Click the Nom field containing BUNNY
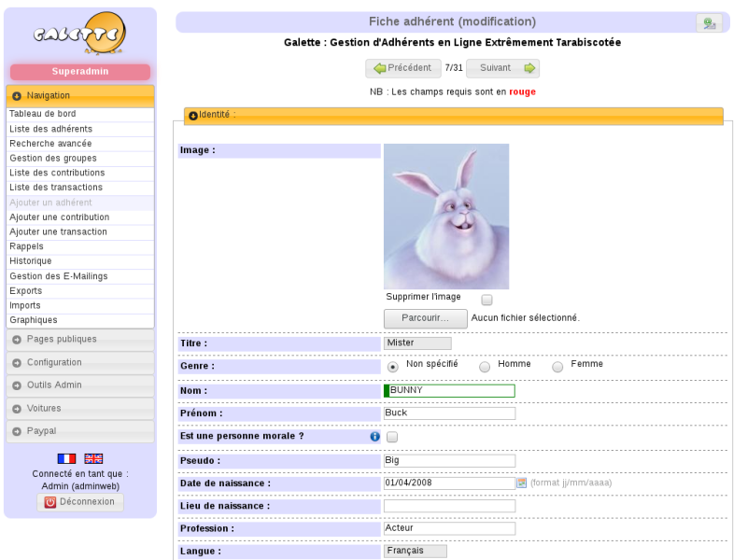Screen dimensions: 747x560 pos(449,391)
